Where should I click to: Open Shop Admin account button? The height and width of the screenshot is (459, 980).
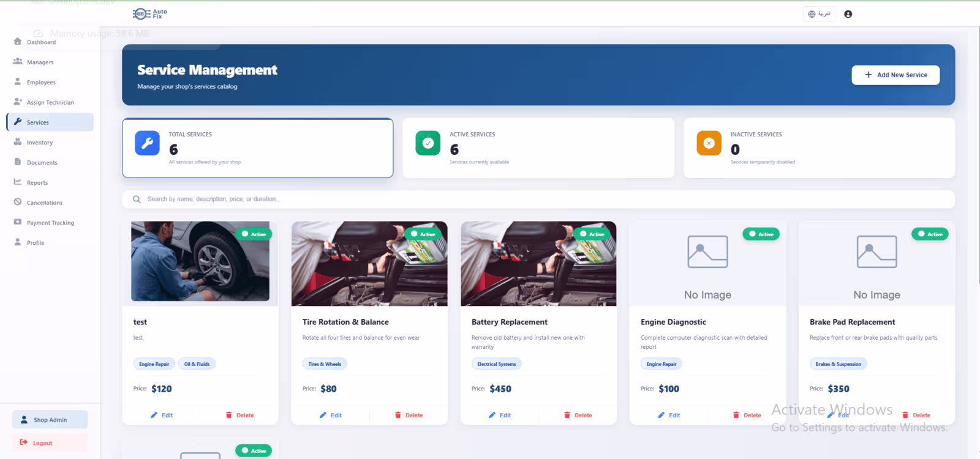[50, 420]
